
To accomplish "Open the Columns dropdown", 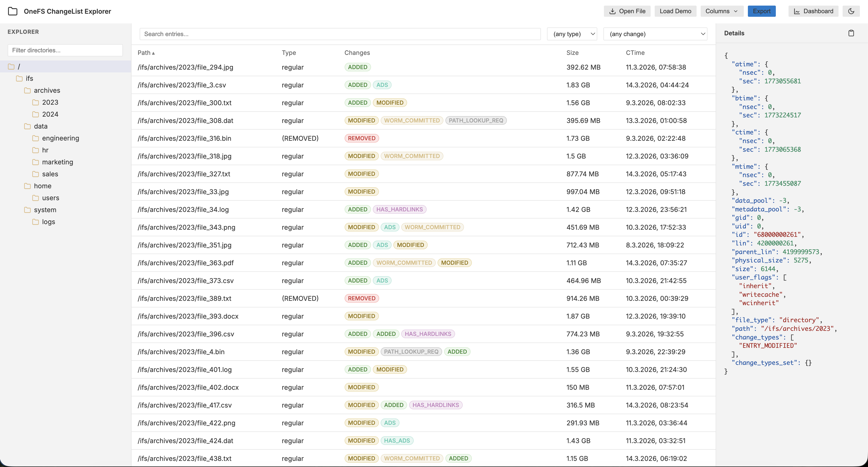I will point(721,11).
